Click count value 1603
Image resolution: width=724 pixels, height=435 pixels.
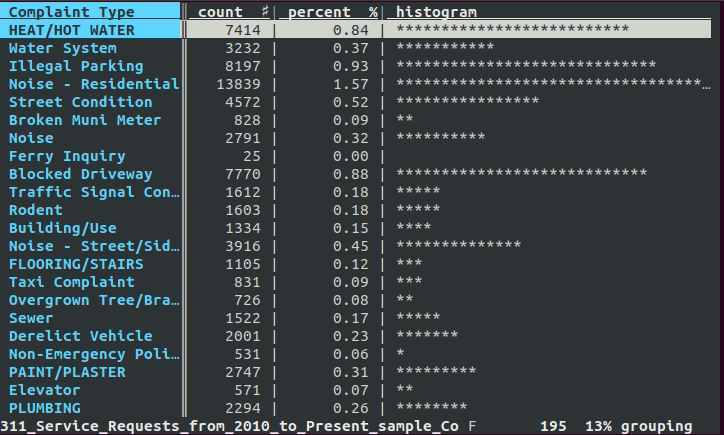click(243, 210)
